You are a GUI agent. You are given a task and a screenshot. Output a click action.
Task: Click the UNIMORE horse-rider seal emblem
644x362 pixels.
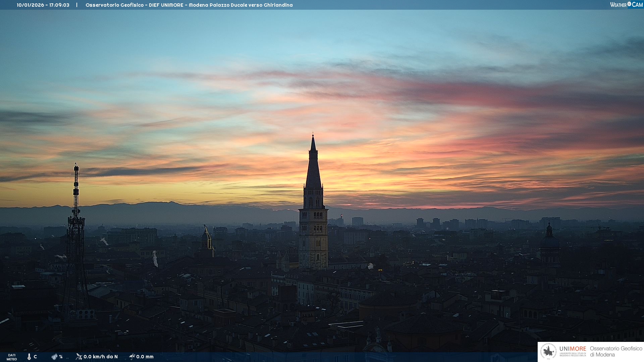(x=548, y=351)
